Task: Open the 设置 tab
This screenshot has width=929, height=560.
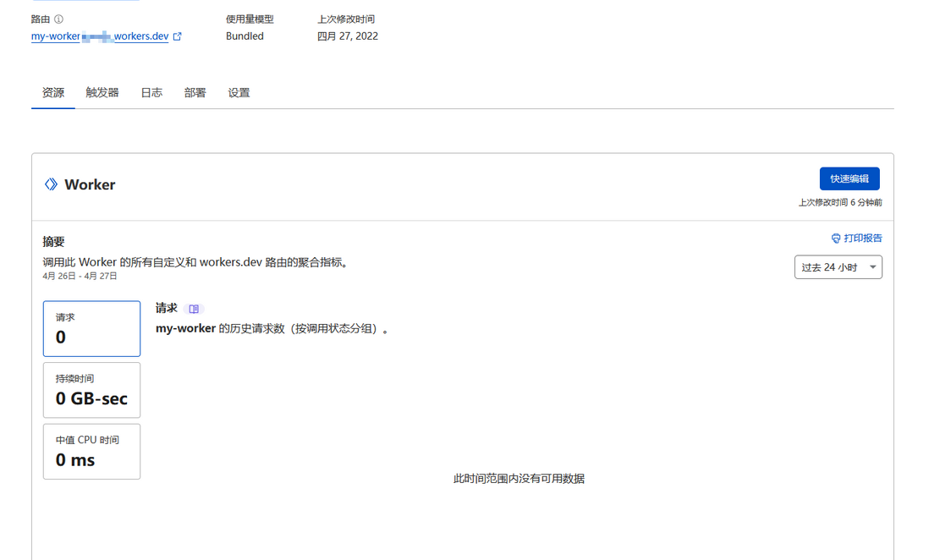Action: (x=239, y=93)
